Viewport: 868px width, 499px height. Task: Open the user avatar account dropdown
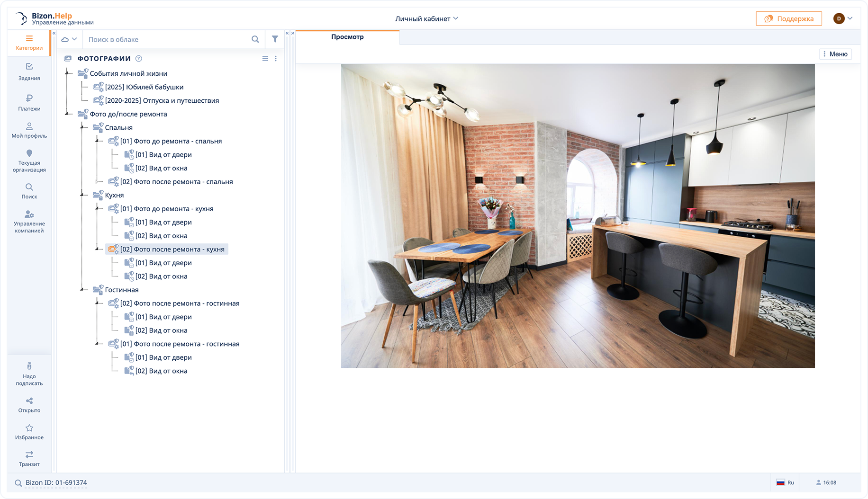(x=843, y=19)
